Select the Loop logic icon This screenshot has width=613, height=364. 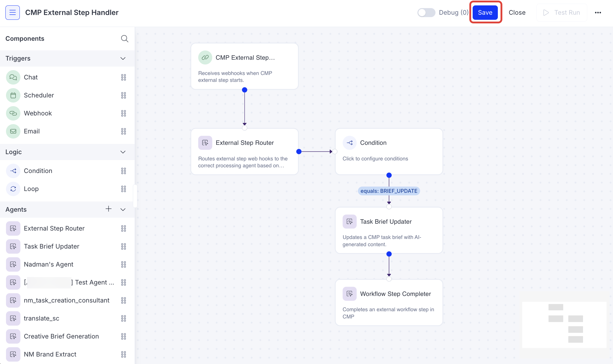pyautogui.click(x=13, y=189)
